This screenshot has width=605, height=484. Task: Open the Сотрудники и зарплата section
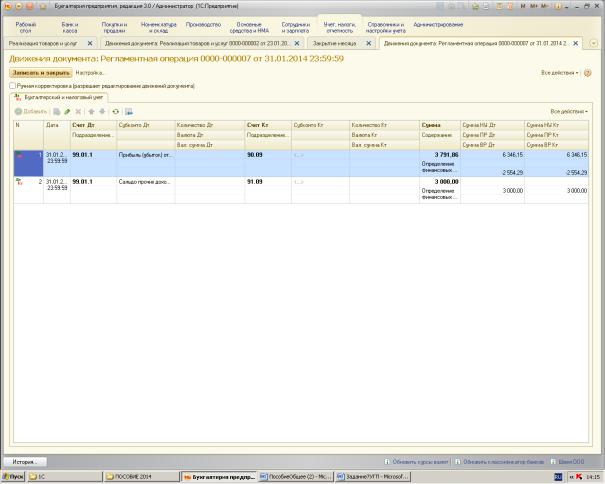coord(296,27)
